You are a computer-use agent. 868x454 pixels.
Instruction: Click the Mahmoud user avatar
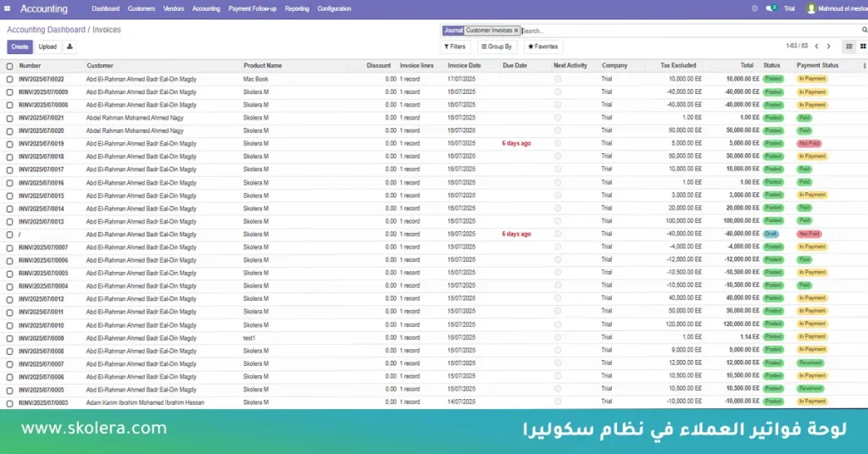click(811, 8)
